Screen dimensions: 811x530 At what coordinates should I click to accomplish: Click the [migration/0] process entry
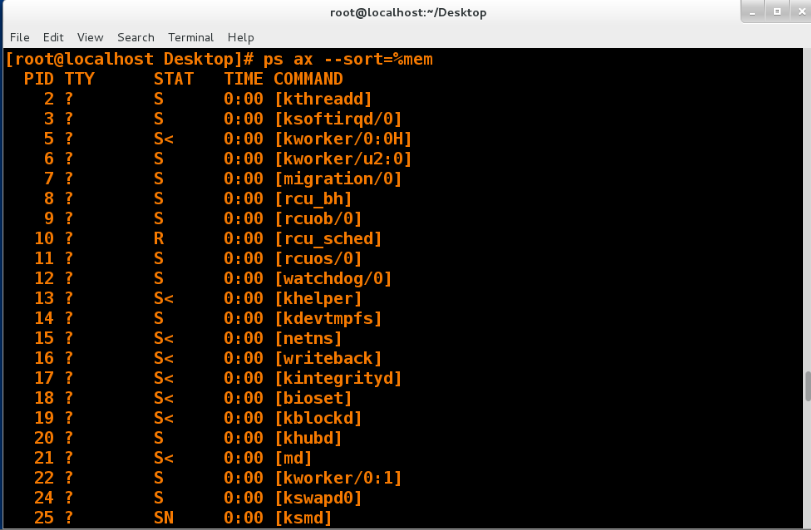click(338, 179)
